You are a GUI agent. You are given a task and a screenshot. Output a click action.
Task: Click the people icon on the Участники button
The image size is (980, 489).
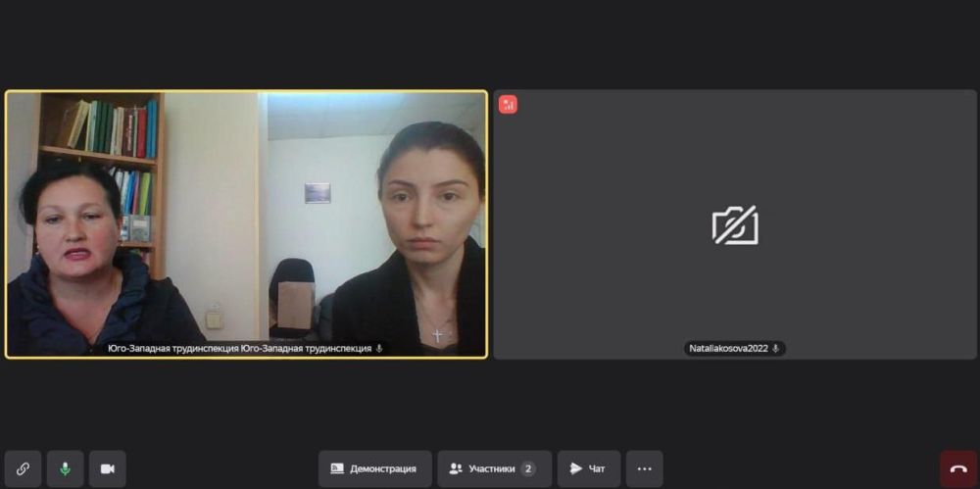[456, 468]
